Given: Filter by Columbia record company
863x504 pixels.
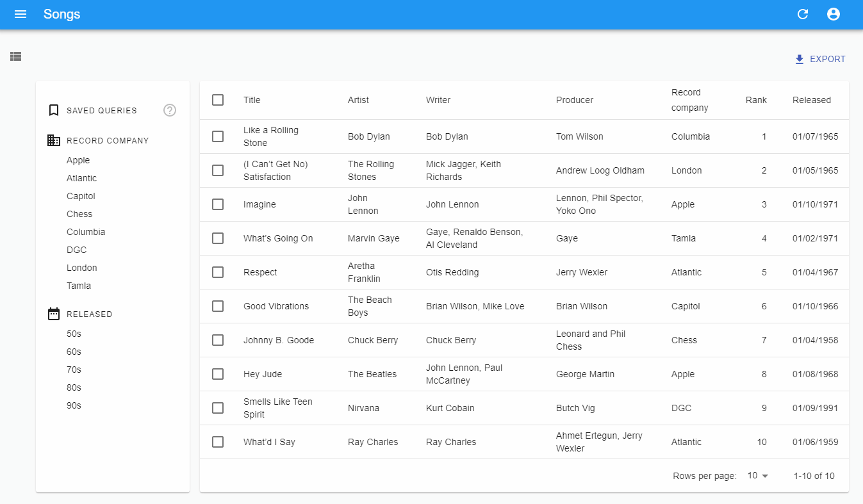Looking at the screenshot, I should (86, 231).
